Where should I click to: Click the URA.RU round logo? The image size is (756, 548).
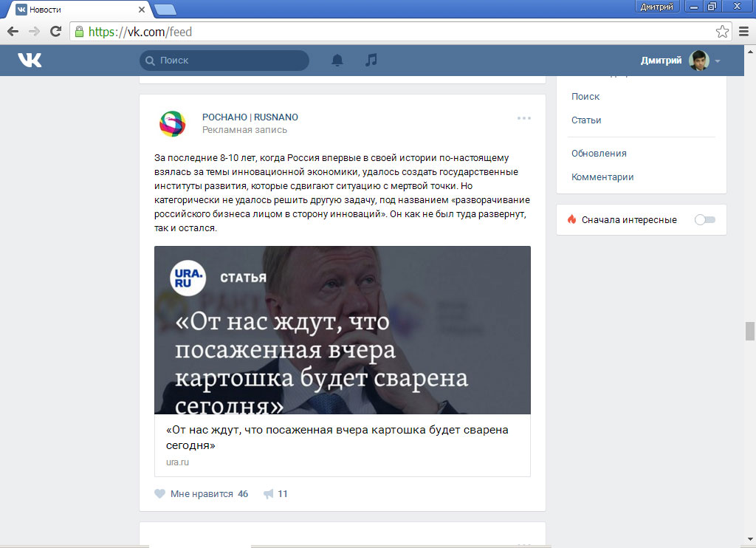[x=188, y=278]
